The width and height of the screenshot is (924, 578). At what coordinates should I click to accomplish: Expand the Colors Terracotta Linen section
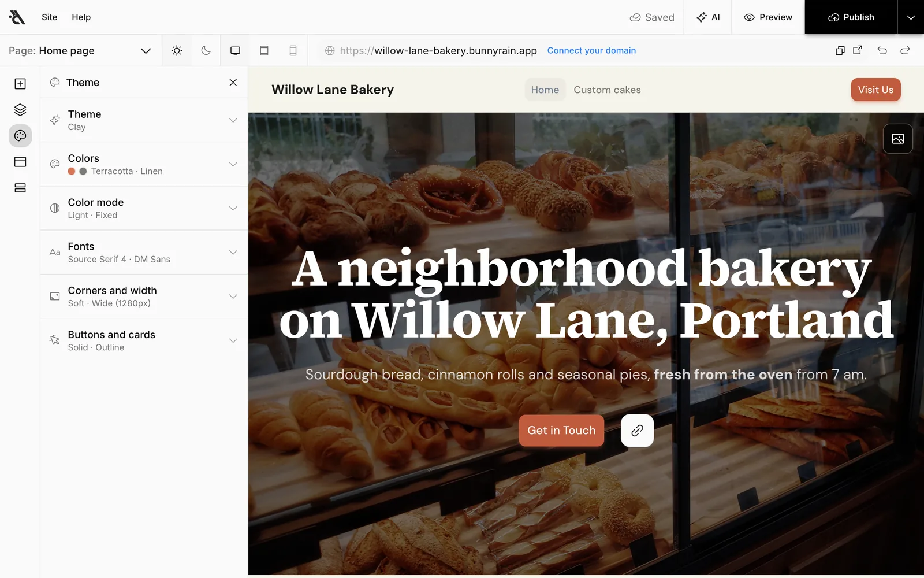click(144, 164)
